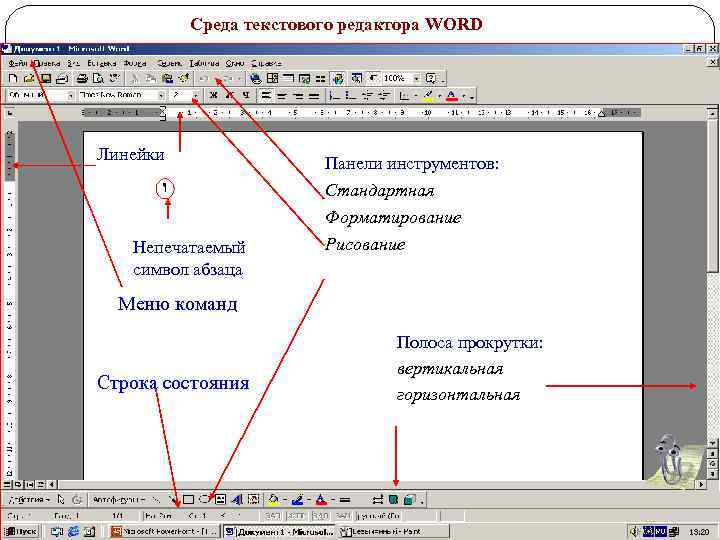Select the Rectangle drawing tool
The image size is (720, 540).
[x=188, y=499]
